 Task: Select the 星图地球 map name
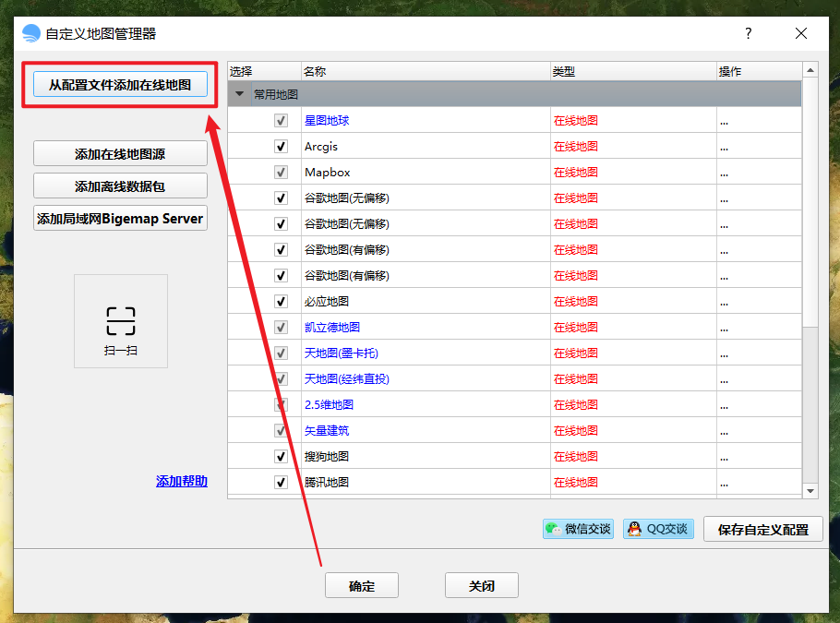[x=327, y=121]
